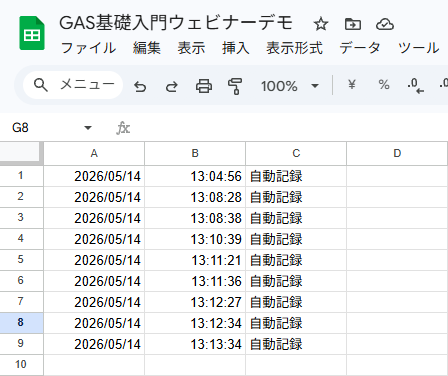The width and height of the screenshot is (448, 376).
Task: Select row 1 header
Action: [21, 176]
